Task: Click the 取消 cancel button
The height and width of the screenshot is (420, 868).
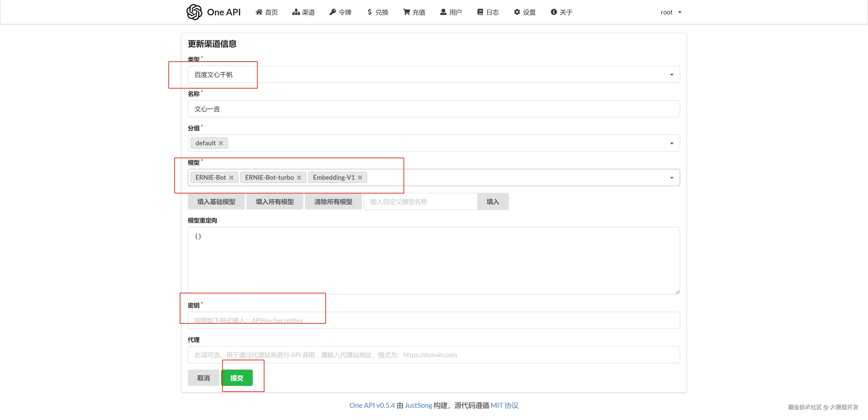Action: point(203,378)
